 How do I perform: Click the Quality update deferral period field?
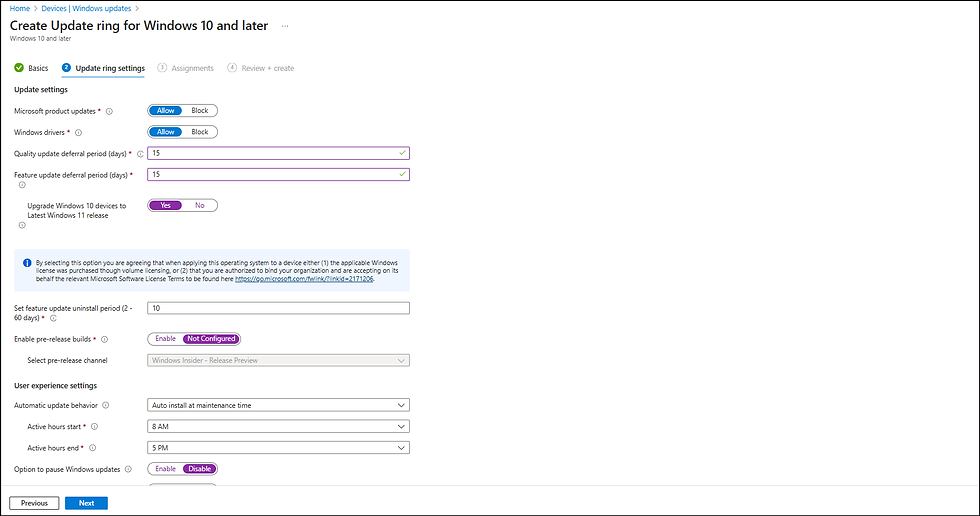(x=278, y=153)
